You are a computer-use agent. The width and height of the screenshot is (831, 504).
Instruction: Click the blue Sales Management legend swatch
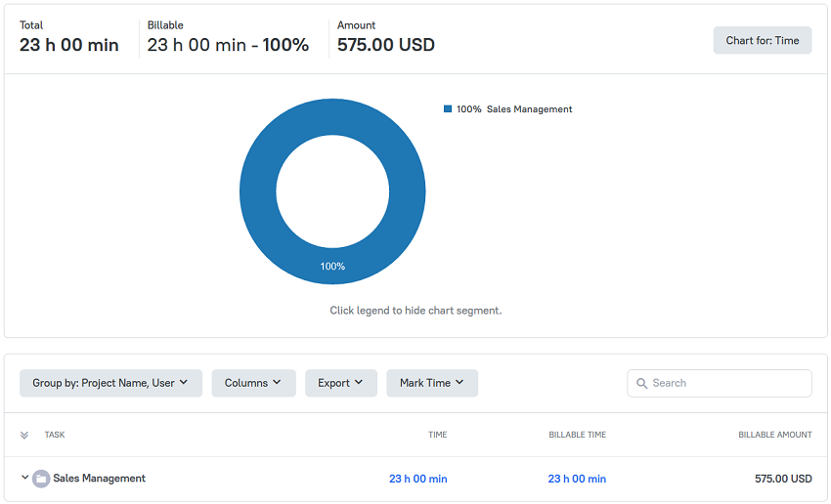[448, 109]
